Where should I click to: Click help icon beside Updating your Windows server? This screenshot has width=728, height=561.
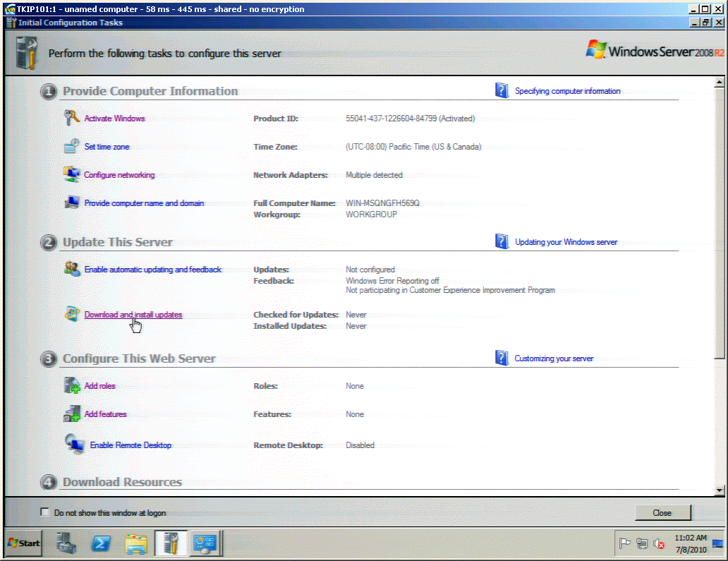[502, 241]
